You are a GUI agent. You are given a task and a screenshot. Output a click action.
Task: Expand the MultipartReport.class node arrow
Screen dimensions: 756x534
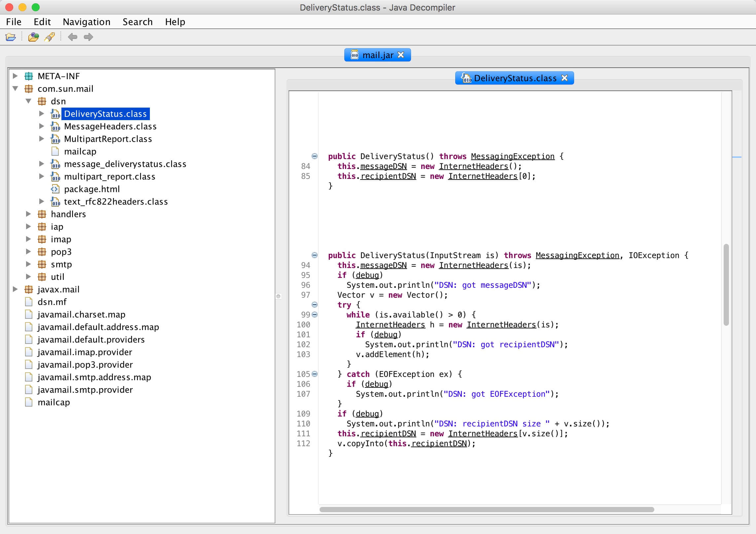42,139
